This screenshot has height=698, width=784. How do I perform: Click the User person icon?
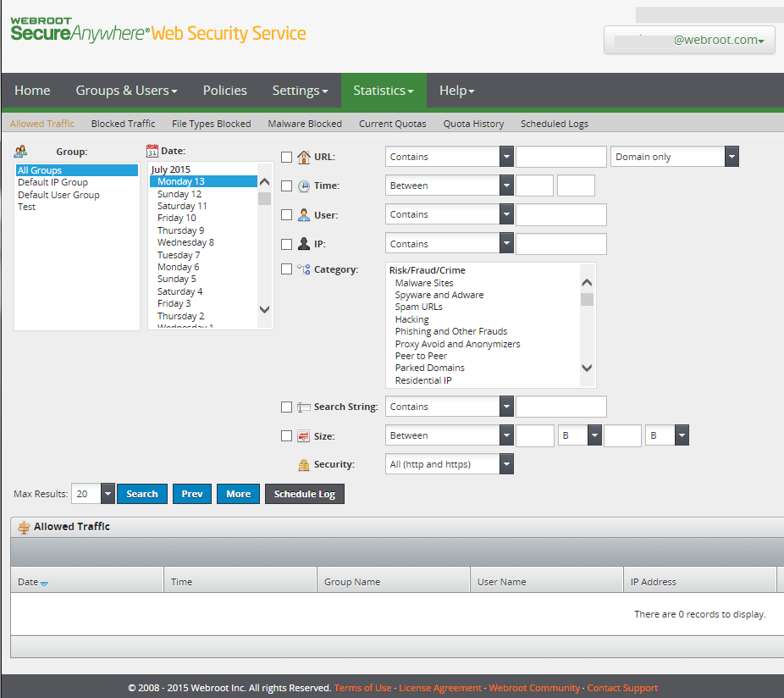[x=303, y=215]
